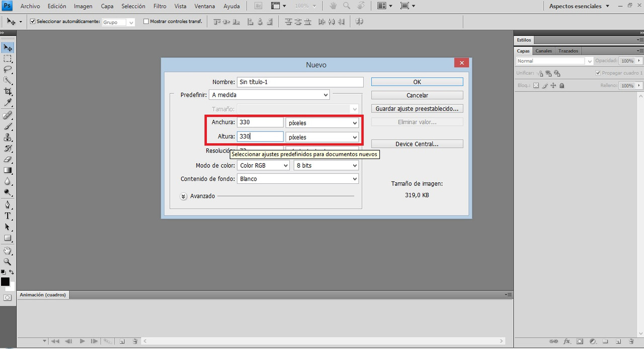Launch Adobe Bridge from the Br icon
Screen dimensions: 644x349
(x=258, y=6)
